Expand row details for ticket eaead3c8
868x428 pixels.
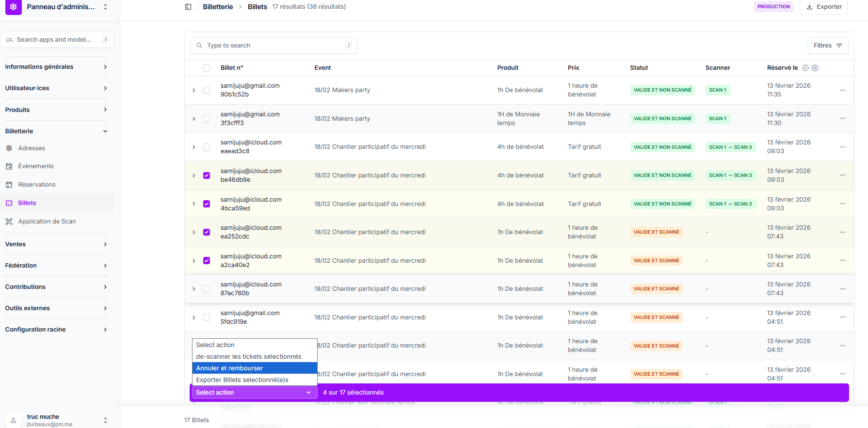[194, 147]
